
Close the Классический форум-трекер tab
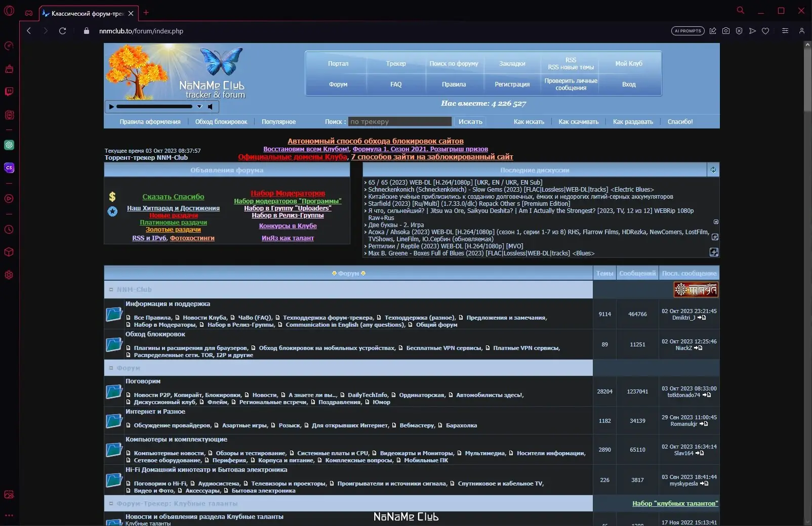coord(131,13)
